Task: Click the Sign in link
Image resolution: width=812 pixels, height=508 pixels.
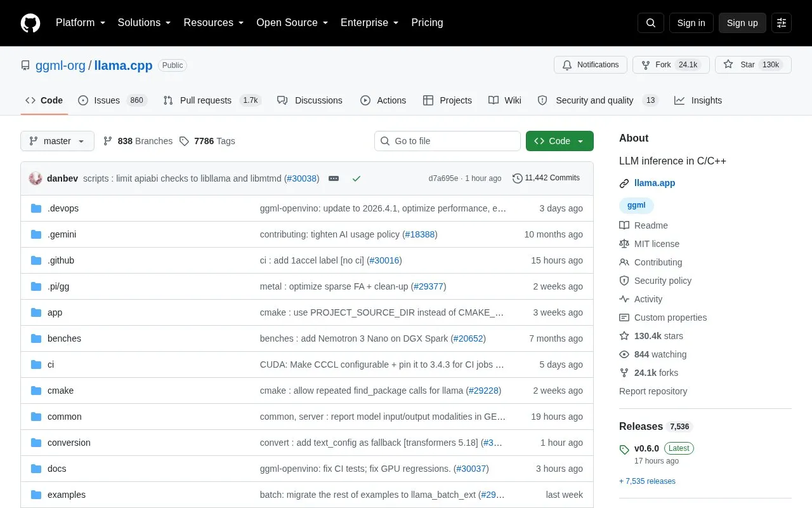Action: pyautogui.click(x=691, y=23)
